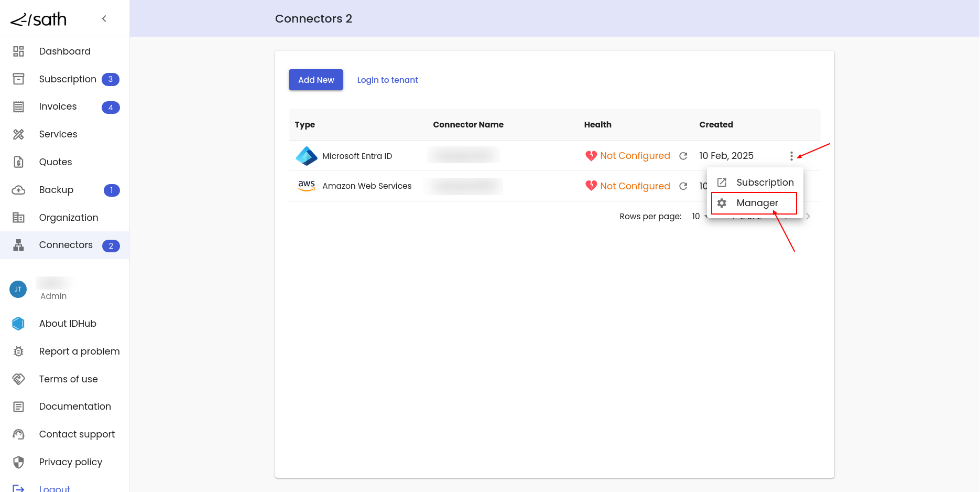Click the JT user avatar
This screenshot has height=492, width=980.
[18, 289]
